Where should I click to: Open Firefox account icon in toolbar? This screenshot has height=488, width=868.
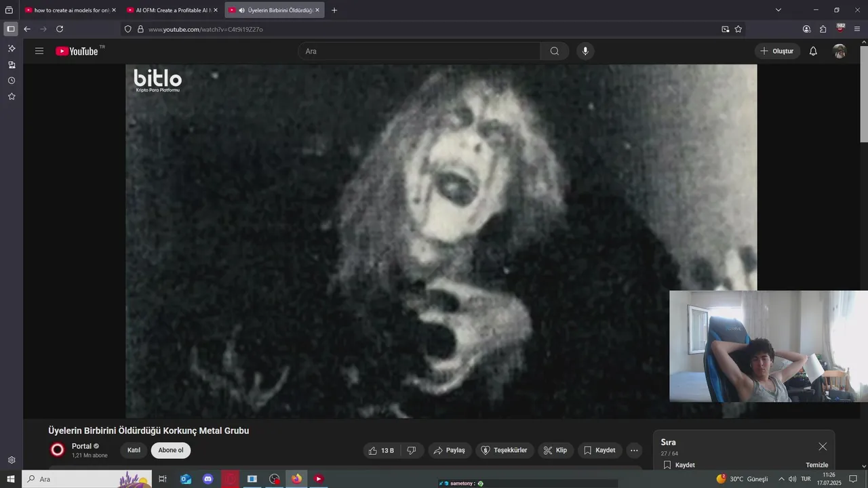click(806, 29)
